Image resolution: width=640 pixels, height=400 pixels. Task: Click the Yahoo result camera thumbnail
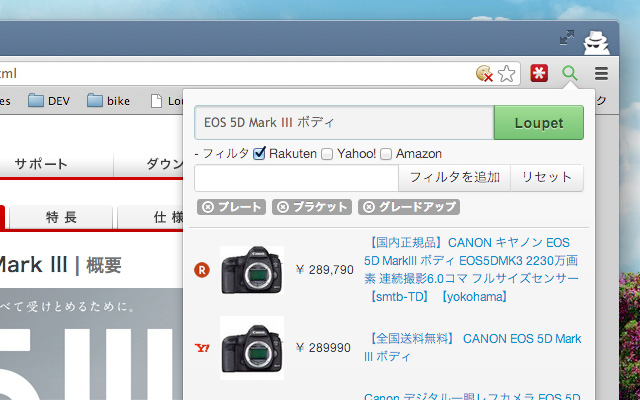pyautogui.click(x=252, y=348)
